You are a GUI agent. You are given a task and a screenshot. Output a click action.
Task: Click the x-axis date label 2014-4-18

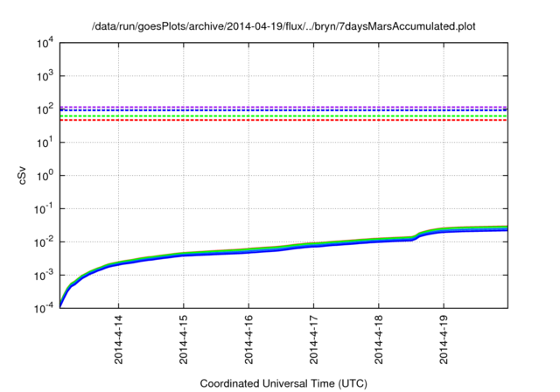379,339
